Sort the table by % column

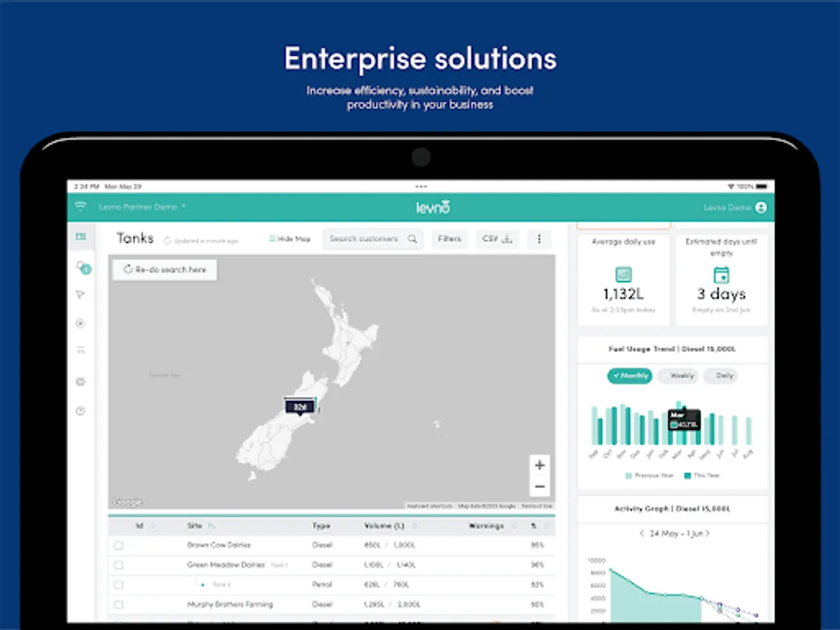coord(538,526)
